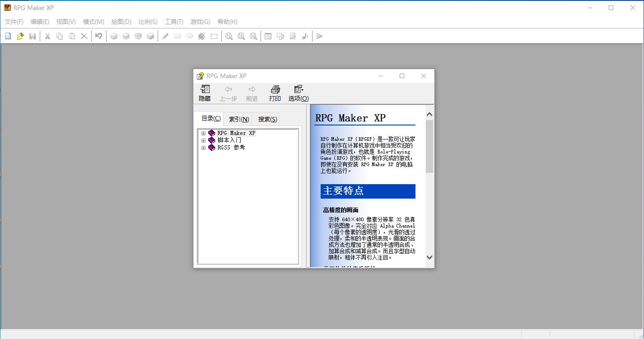Click the Undo arrow icon

coord(98,36)
